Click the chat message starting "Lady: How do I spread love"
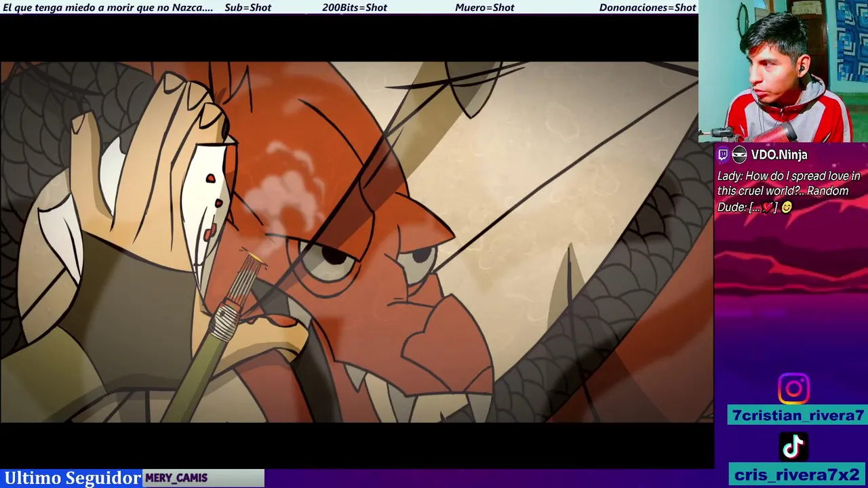The image size is (868, 488). pyautogui.click(x=789, y=191)
